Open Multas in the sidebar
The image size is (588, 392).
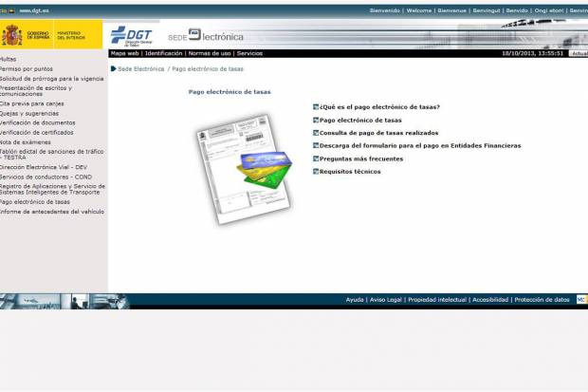point(8,60)
